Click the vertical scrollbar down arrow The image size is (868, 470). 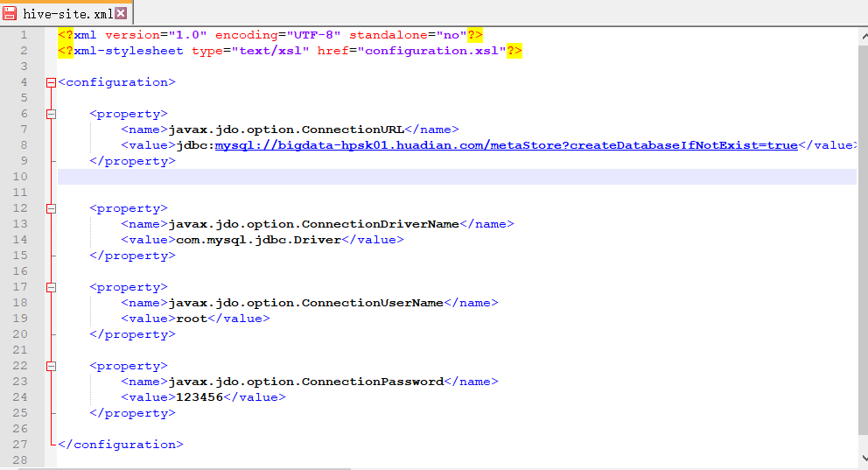pos(864,459)
